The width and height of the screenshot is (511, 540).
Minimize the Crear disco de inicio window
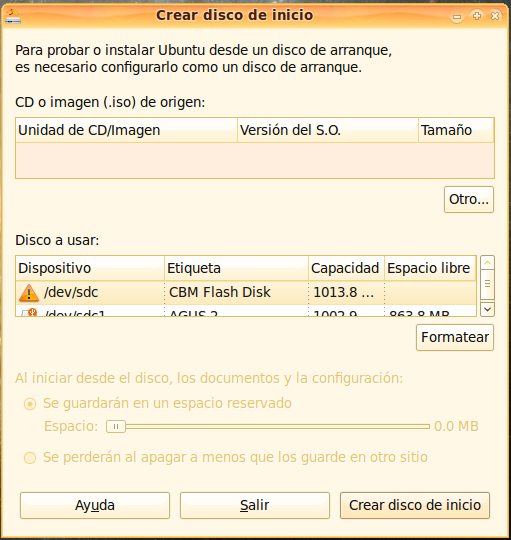click(x=457, y=16)
